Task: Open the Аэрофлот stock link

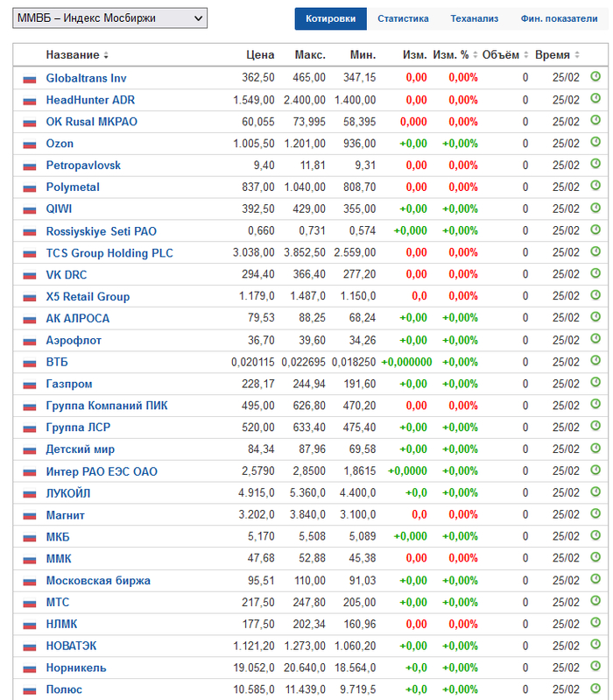Action: (x=74, y=341)
